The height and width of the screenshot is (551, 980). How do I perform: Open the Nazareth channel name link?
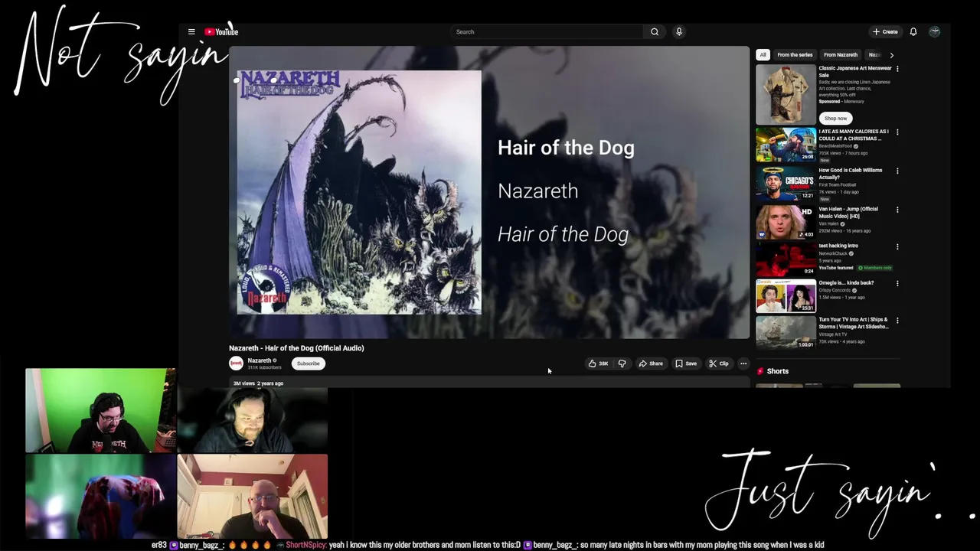coord(260,360)
